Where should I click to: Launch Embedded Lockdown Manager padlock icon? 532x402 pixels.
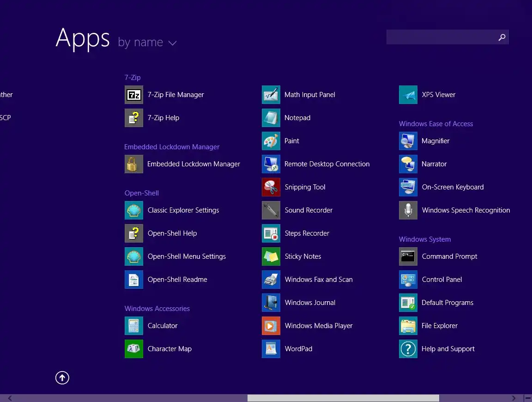pyautogui.click(x=133, y=164)
